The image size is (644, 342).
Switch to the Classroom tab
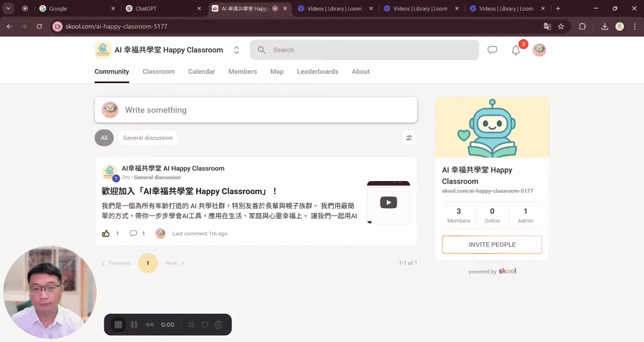(158, 72)
